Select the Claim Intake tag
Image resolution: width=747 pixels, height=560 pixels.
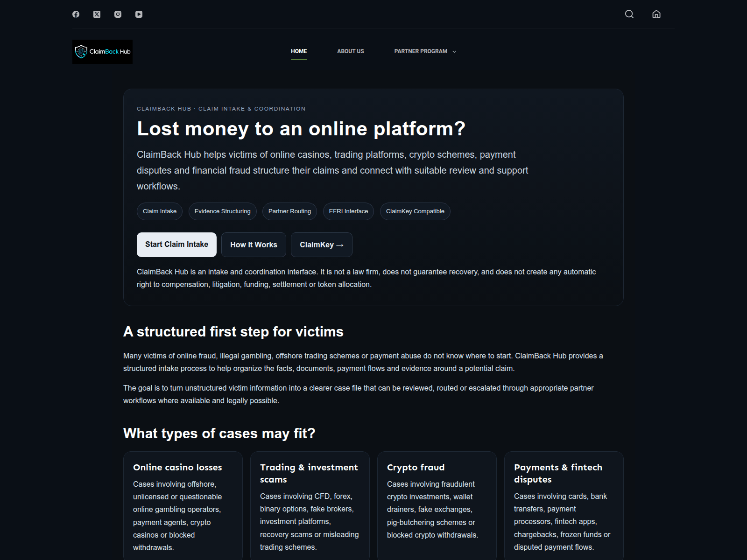(160, 211)
